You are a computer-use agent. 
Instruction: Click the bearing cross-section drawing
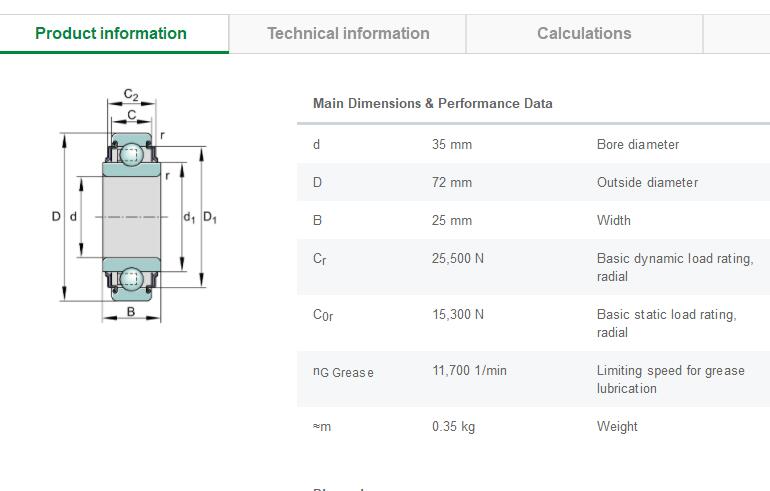pyautogui.click(x=134, y=205)
